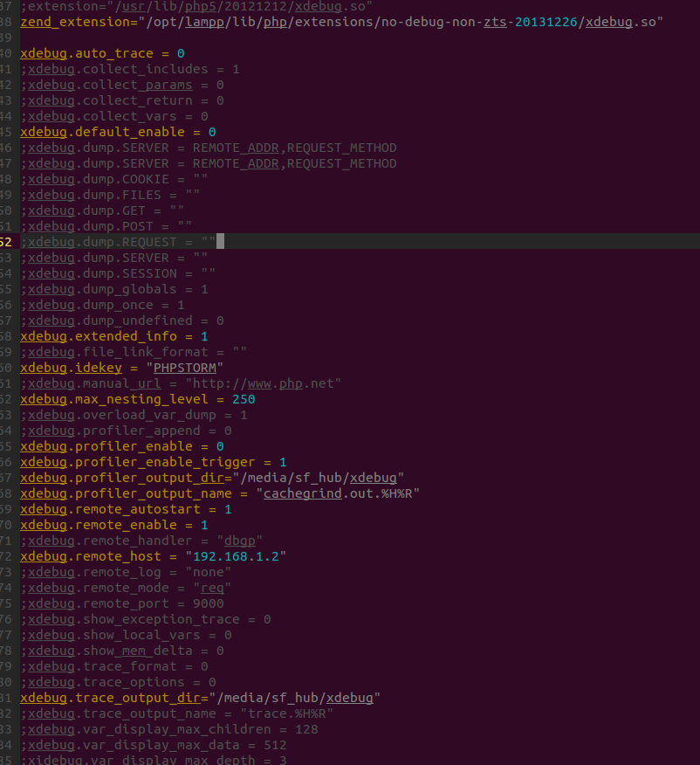Viewport: 700px width, 765px height.
Task: Click the ';xdebug.remote_log = "none"' line
Action: pyautogui.click(x=126, y=572)
